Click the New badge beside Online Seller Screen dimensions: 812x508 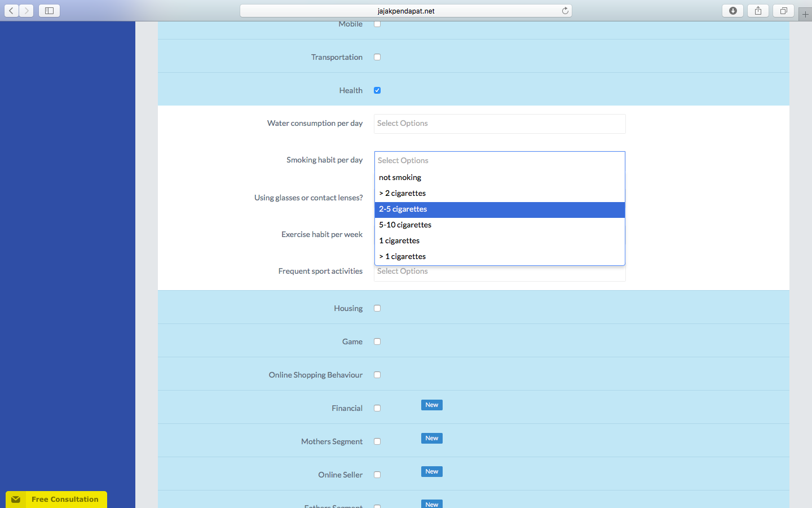click(x=432, y=472)
